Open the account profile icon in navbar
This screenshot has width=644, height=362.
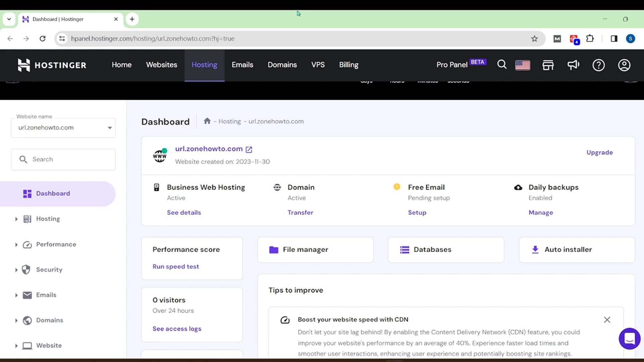(624, 65)
